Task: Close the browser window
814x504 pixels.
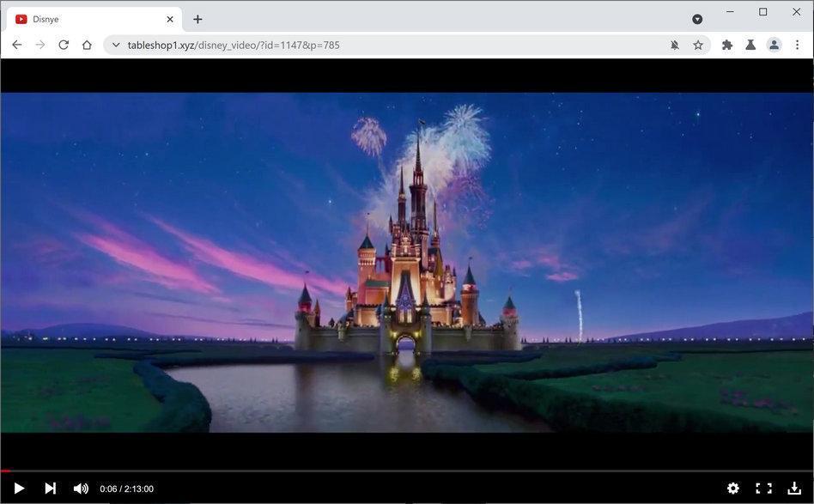Action: [x=796, y=11]
